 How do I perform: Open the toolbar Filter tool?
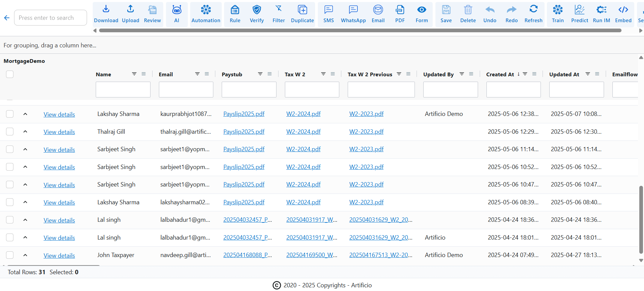pos(278,14)
